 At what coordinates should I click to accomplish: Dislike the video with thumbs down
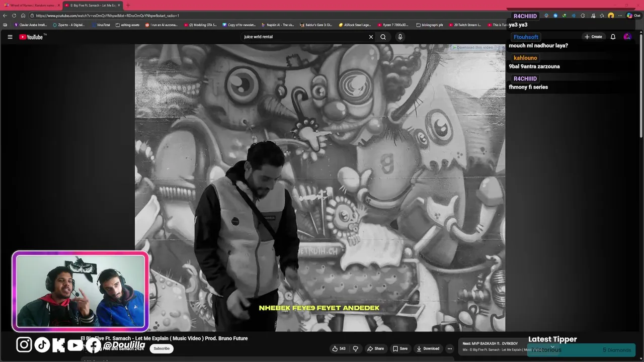point(355,348)
